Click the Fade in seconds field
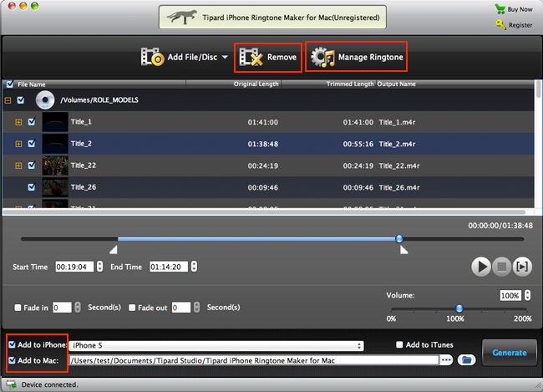Screen dimensions: 543x392 pyautogui.click(x=62, y=308)
